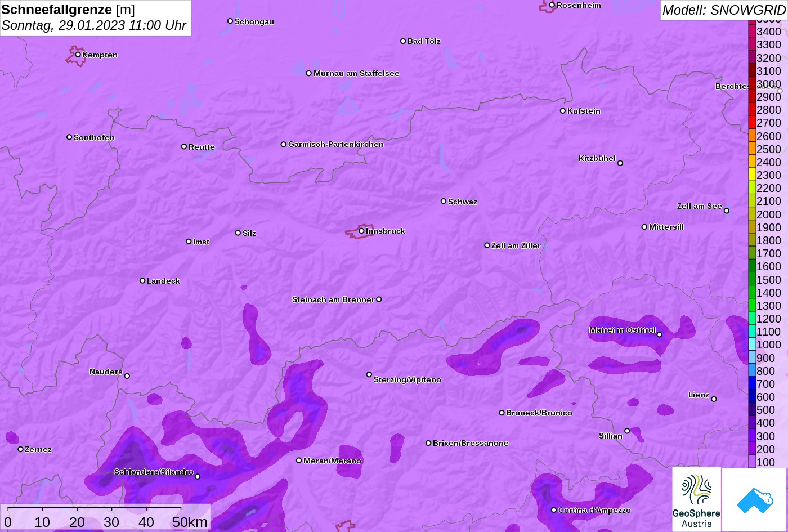Click the 3400 m magenta legend swatch

[752, 32]
